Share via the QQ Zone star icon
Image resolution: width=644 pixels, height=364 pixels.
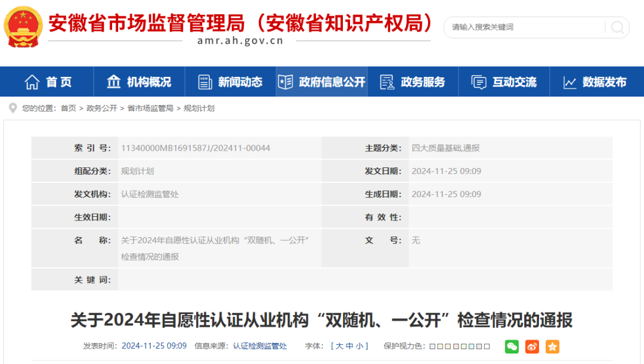click(552, 346)
